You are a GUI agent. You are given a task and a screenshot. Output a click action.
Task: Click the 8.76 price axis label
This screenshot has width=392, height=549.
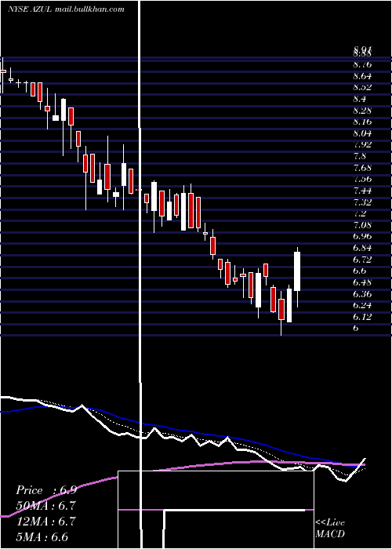click(362, 65)
